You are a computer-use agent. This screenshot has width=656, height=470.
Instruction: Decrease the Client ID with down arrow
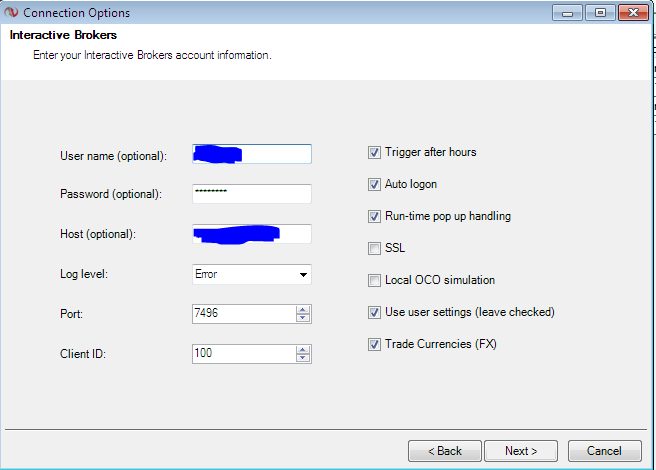(302, 358)
